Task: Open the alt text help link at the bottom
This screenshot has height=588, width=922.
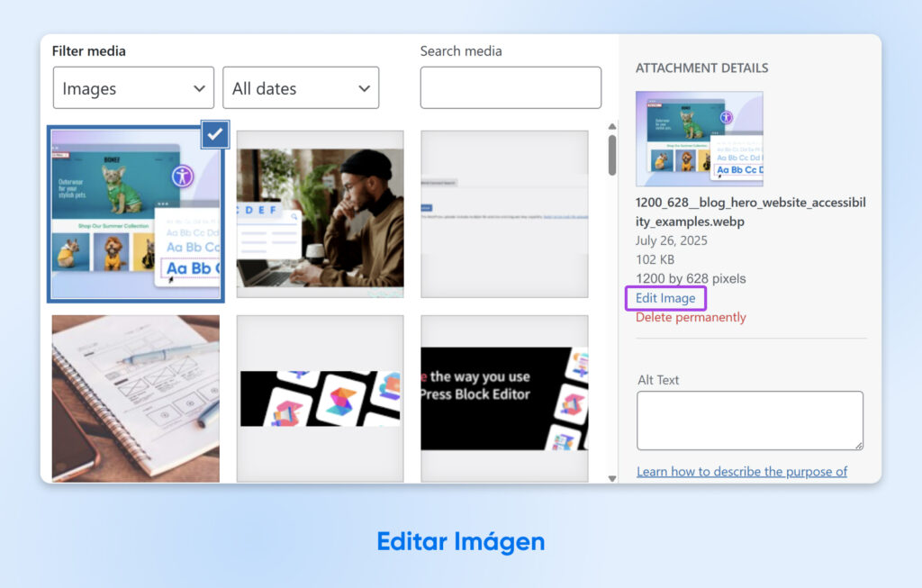Action: [x=742, y=471]
